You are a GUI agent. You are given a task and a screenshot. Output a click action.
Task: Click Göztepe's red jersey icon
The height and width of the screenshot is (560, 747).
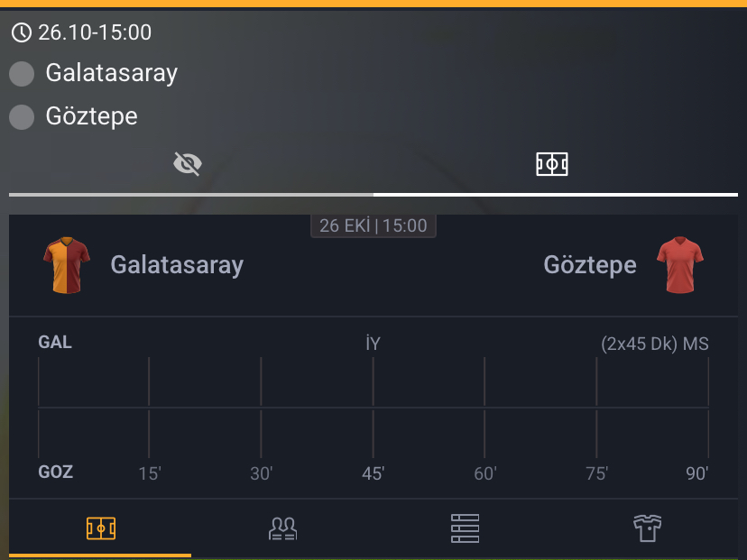pyautogui.click(x=679, y=265)
